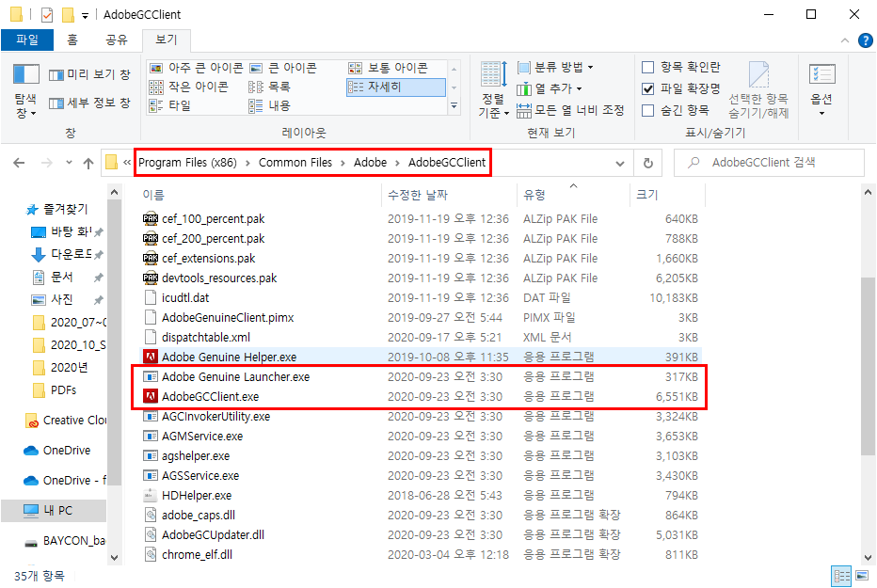Open the blue Help question mark
This screenshot has height=588, width=877.
[866, 40]
